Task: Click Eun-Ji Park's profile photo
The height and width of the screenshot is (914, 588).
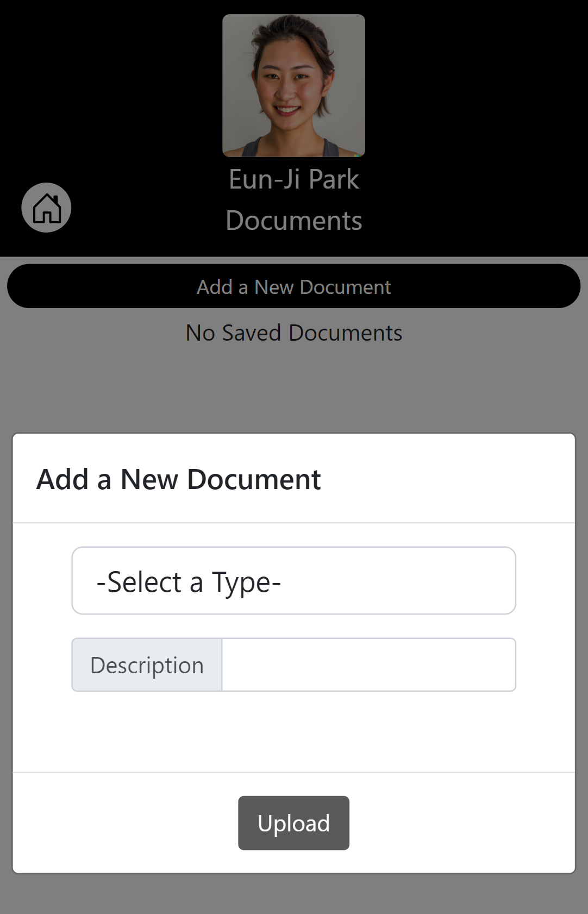Action: click(293, 85)
